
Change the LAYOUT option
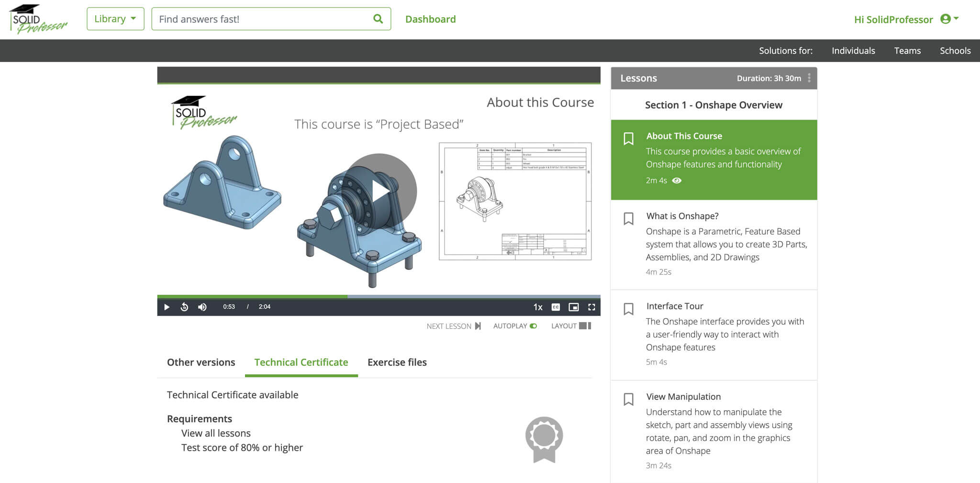571,326
